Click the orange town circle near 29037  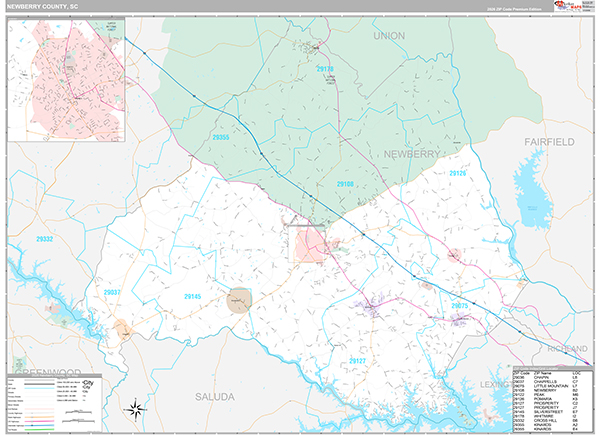point(122,329)
